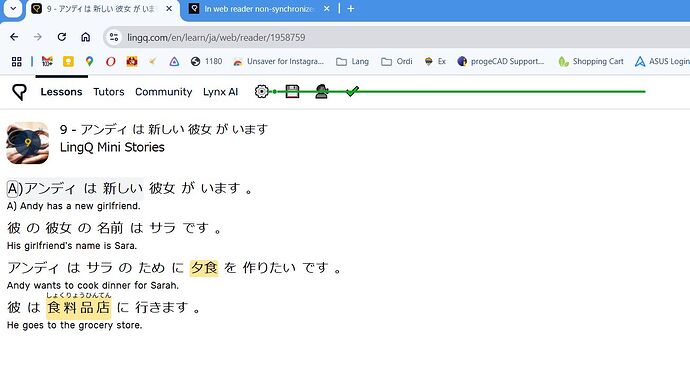Open the Opera bookmark icon
690x384 pixels.
tap(110, 62)
